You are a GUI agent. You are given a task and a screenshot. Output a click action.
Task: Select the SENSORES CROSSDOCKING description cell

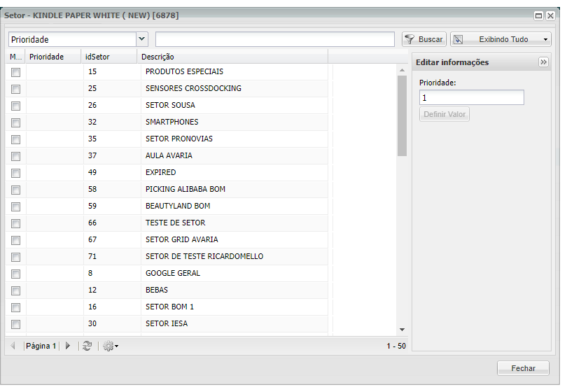click(x=234, y=88)
